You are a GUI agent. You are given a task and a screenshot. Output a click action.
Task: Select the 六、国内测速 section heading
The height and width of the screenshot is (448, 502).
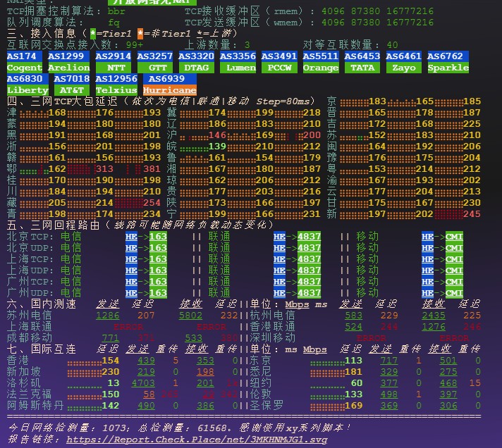click(42, 304)
